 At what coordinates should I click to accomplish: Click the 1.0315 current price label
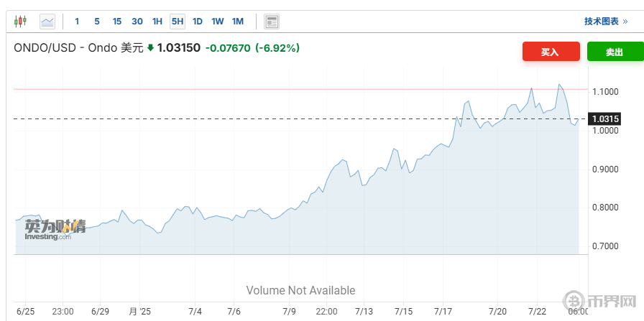pyautogui.click(x=605, y=118)
